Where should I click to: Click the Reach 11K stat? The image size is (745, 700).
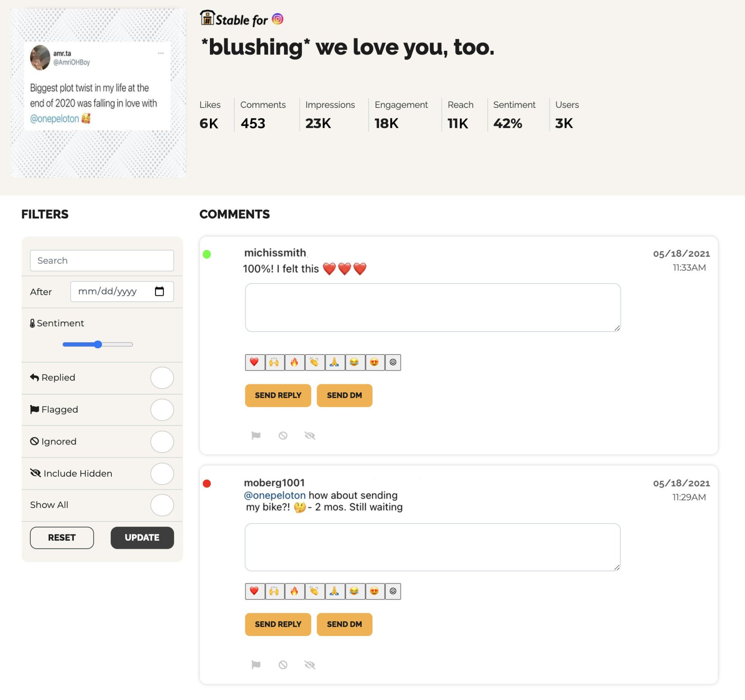pos(460,115)
